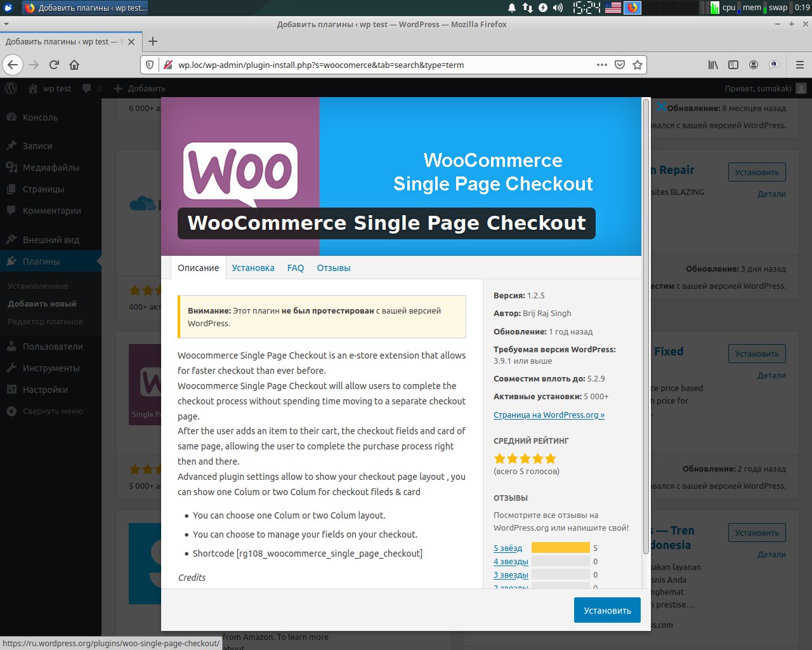The width and height of the screenshot is (812, 650).
Task: Open the Firefox hamburger menu
Action: (800, 65)
